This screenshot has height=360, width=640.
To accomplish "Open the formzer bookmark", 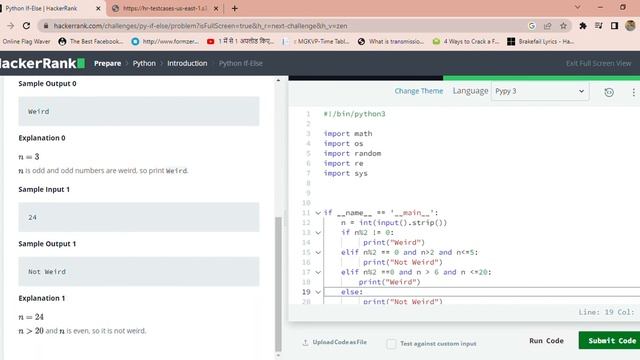I will (165, 41).
